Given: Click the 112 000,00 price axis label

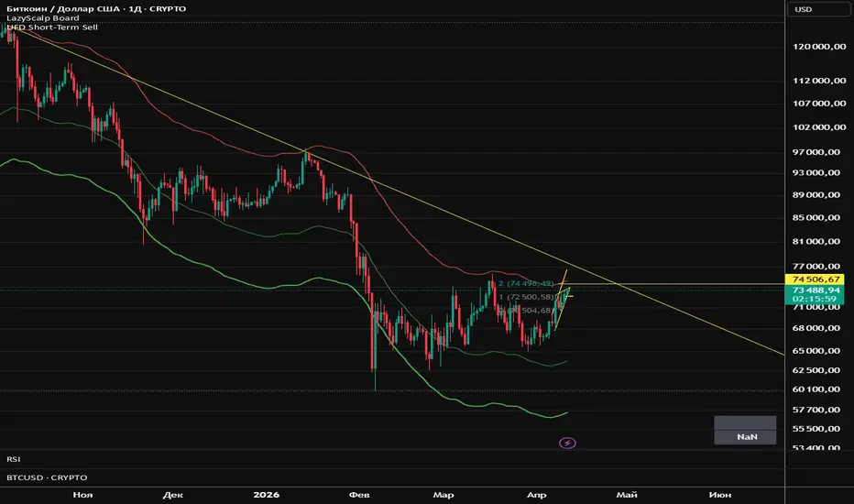Looking at the screenshot, I should pyautogui.click(x=819, y=81).
